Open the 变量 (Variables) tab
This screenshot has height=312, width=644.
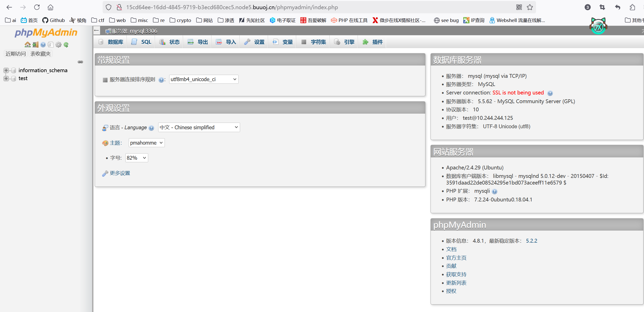pyautogui.click(x=283, y=42)
